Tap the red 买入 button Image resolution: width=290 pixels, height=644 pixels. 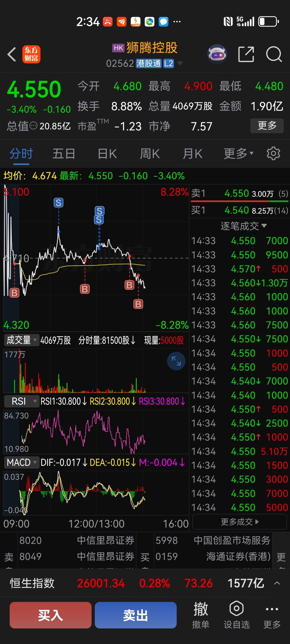50,615
